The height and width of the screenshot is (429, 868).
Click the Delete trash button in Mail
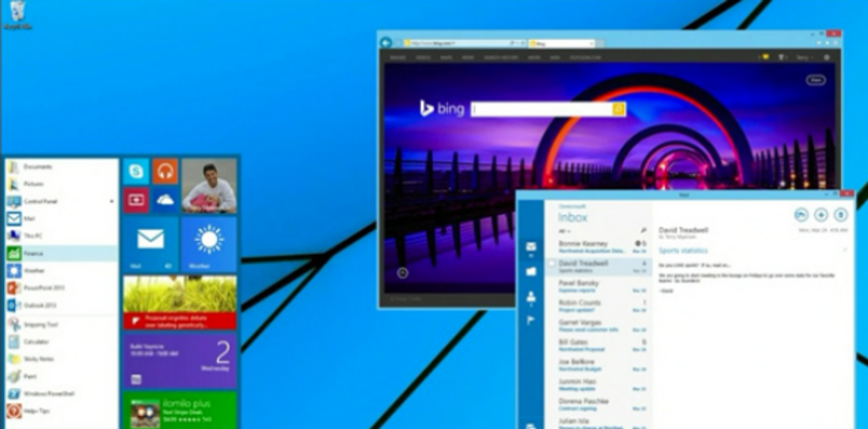pyautogui.click(x=841, y=214)
